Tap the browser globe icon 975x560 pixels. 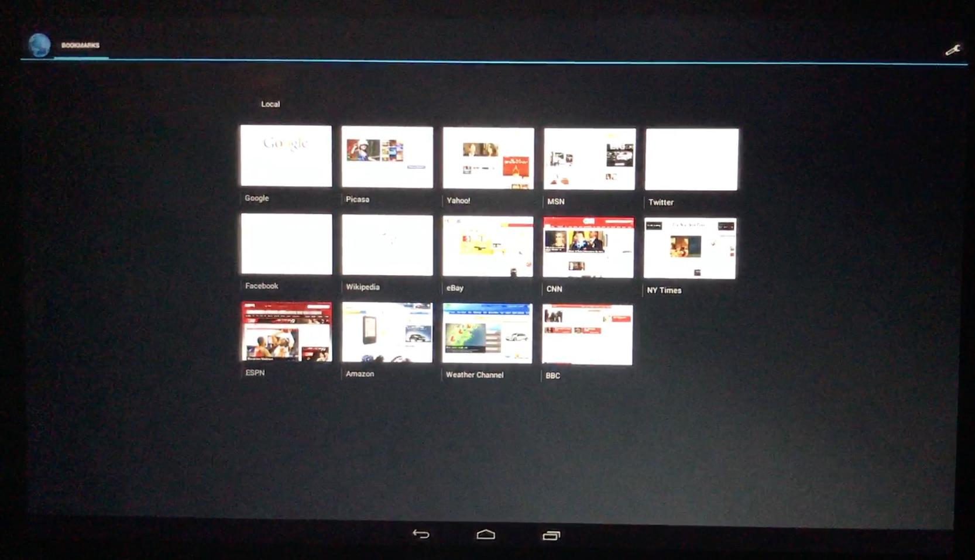[39, 45]
